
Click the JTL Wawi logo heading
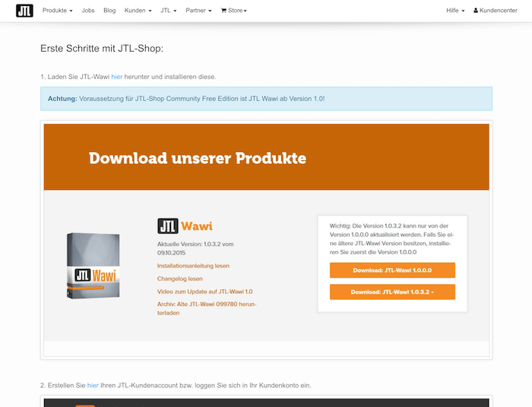click(185, 226)
